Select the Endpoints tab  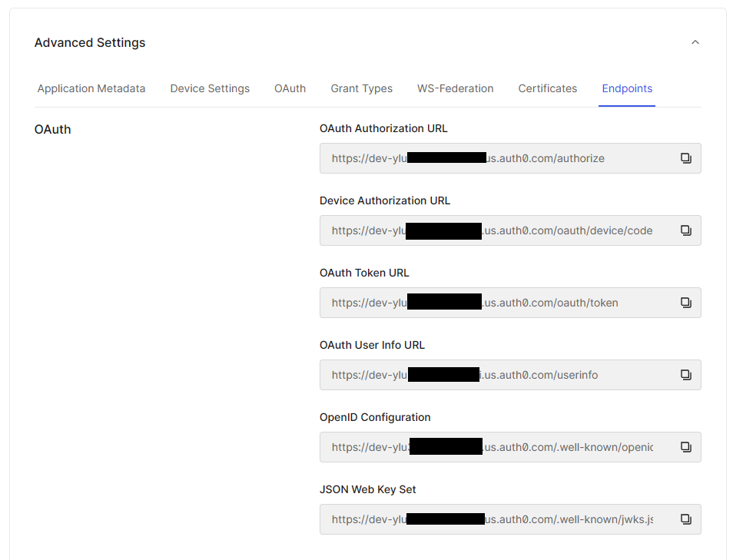[x=627, y=88]
